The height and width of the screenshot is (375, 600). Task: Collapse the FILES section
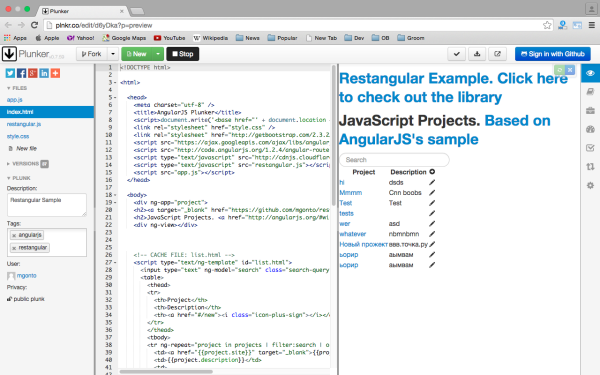(16, 88)
